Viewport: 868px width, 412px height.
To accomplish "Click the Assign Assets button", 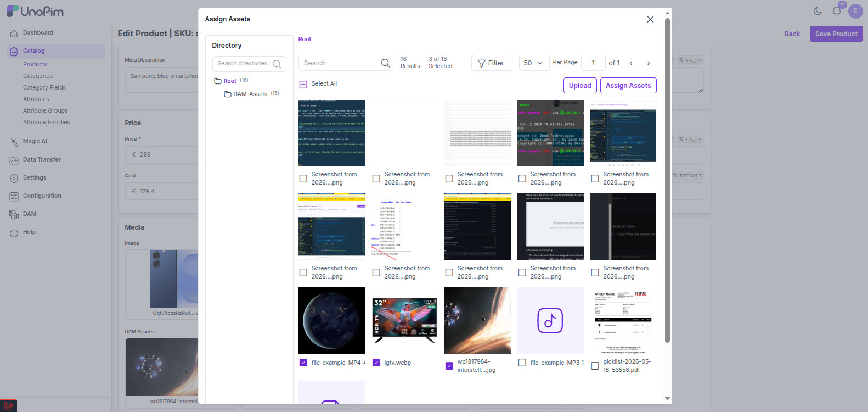I will coord(628,86).
